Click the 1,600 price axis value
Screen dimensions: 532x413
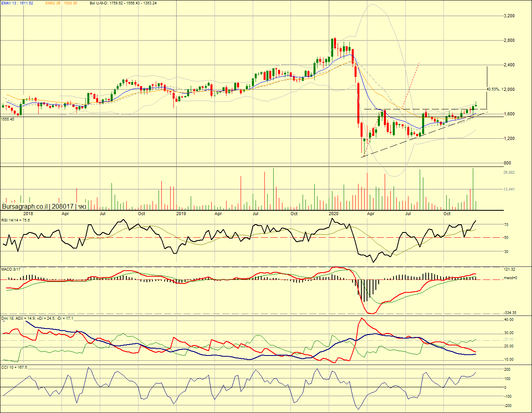(x=509, y=114)
